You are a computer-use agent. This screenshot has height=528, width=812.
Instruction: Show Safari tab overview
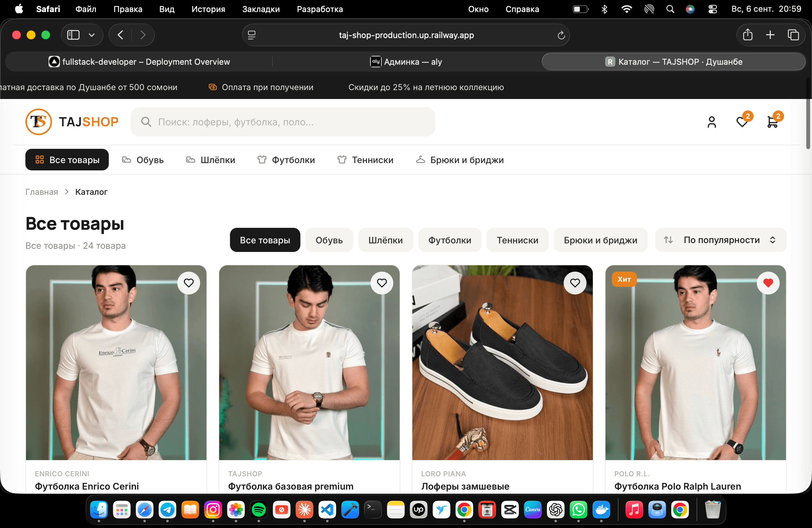click(793, 35)
